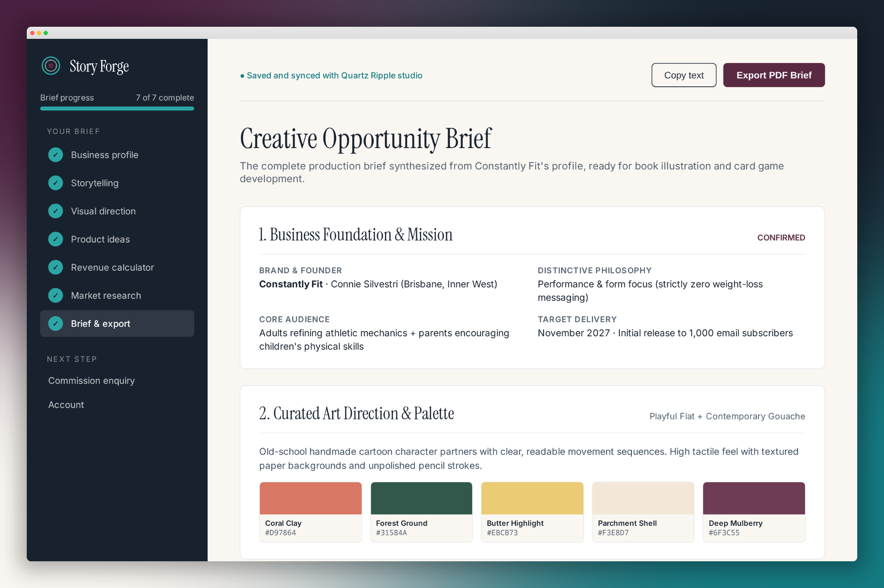Select the Forest Ground color swatch
Viewport: 884px width, 588px height.
point(421,512)
